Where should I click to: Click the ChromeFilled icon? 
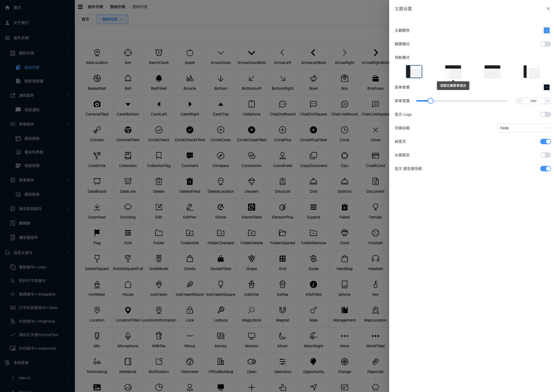tap(128, 130)
